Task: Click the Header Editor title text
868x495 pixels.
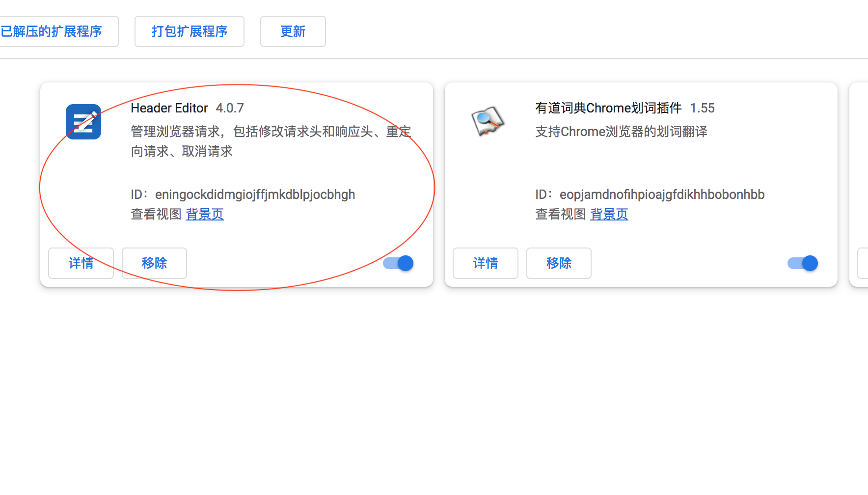Action: tap(169, 108)
